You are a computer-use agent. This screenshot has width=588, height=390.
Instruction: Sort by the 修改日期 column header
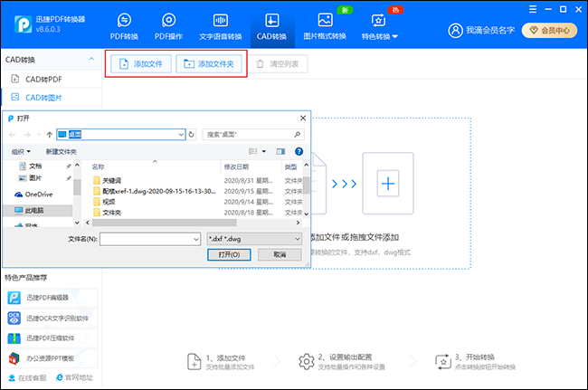pyautogui.click(x=236, y=166)
